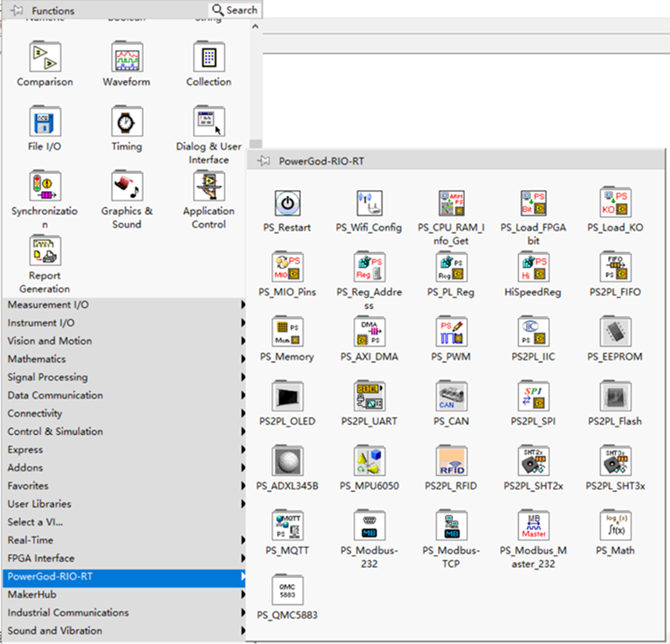The width and height of the screenshot is (670, 644).
Task: Expand Connectivity category
Action: click(125, 413)
